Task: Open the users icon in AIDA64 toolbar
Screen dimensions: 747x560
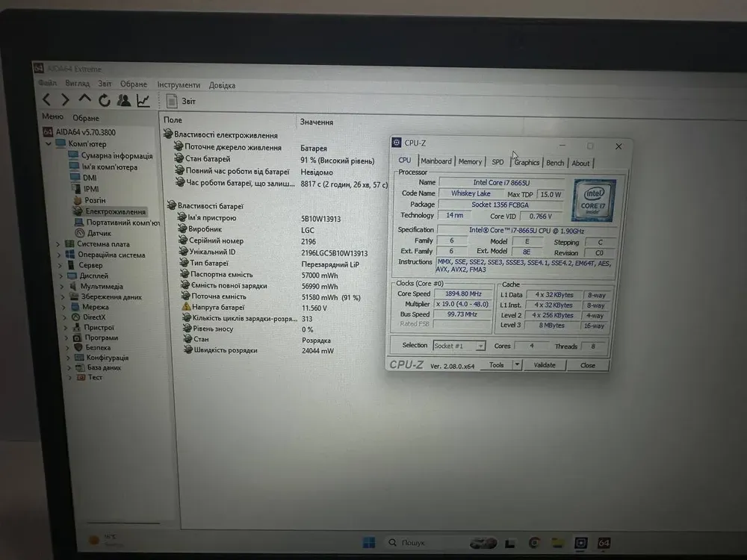Action: [123, 100]
